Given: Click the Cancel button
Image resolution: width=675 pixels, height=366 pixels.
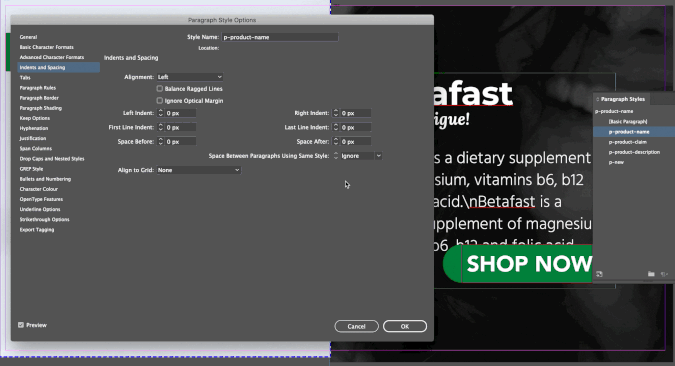Looking at the screenshot, I should (x=356, y=326).
